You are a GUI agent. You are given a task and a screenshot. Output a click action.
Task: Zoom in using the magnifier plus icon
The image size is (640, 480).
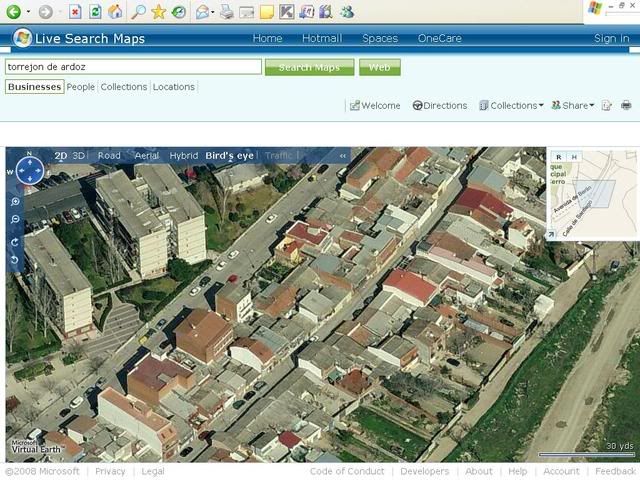(15, 202)
